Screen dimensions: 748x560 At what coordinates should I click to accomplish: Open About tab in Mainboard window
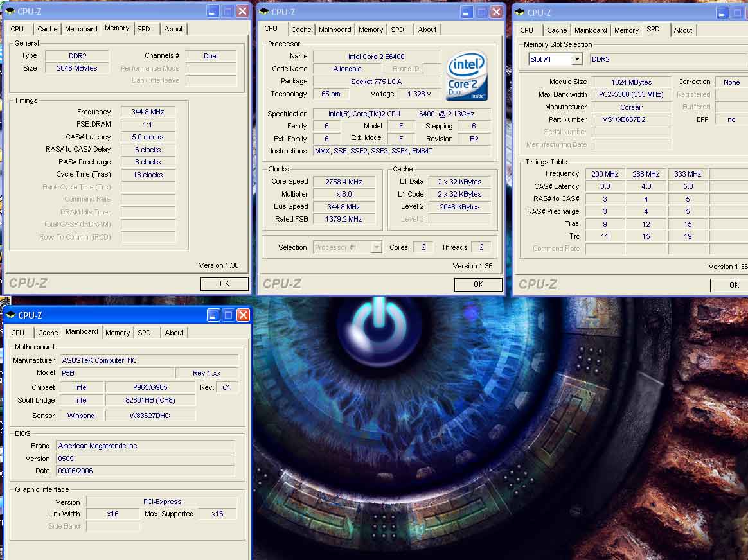pyautogui.click(x=174, y=333)
